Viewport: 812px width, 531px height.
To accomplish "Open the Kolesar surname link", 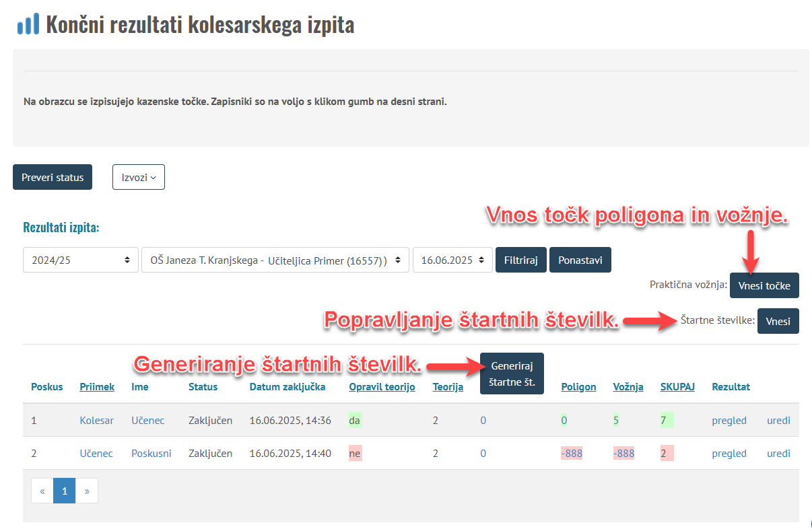I will tap(97, 421).
